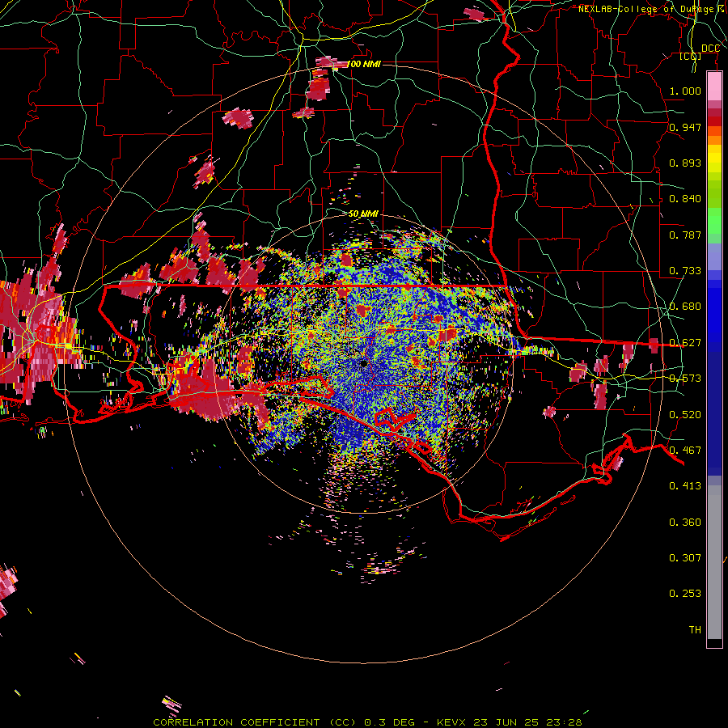Image resolution: width=728 pixels, height=728 pixels.
Task: Select the green band on the color bar
Action: (714, 221)
